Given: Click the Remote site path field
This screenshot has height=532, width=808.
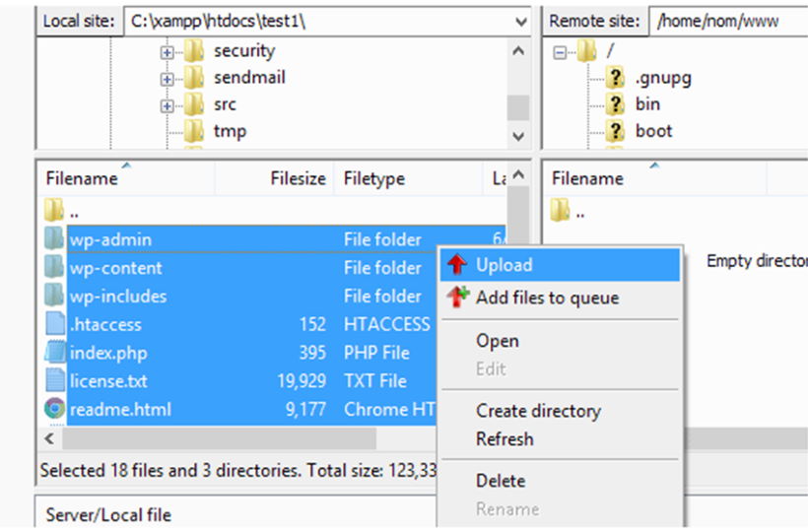Looking at the screenshot, I should click(724, 21).
